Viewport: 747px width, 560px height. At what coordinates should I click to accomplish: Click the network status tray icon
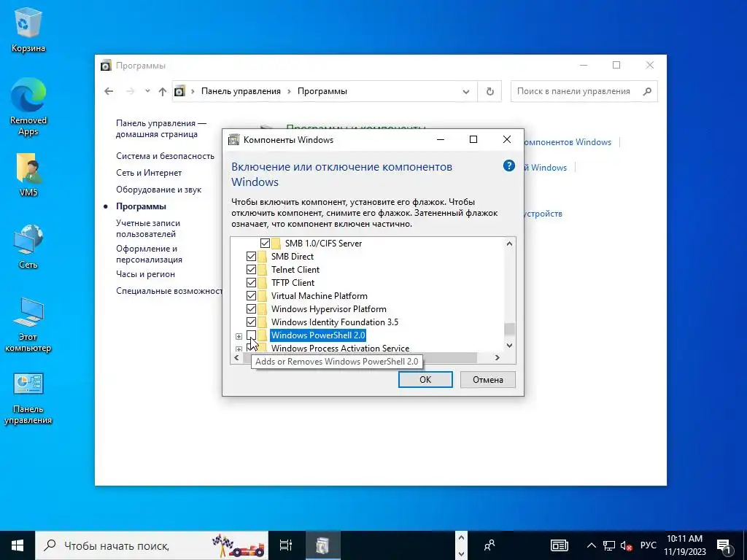coord(609,545)
